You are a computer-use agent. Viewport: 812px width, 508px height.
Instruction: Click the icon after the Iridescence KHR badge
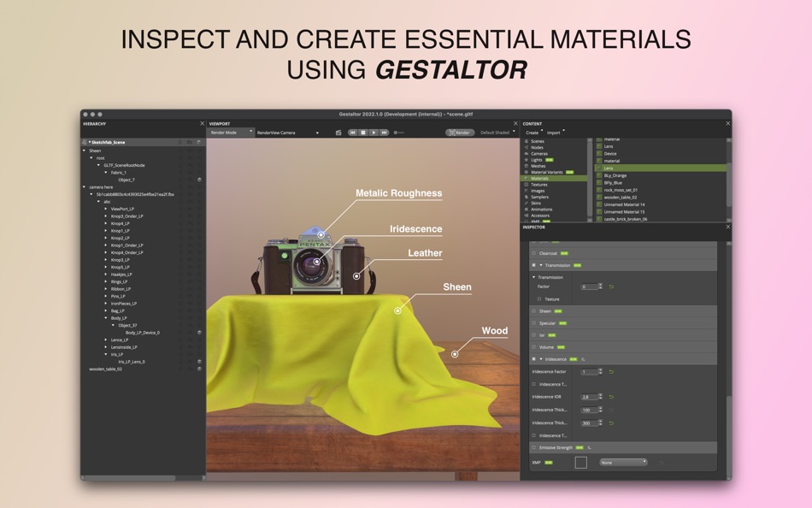[x=583, y=359]
